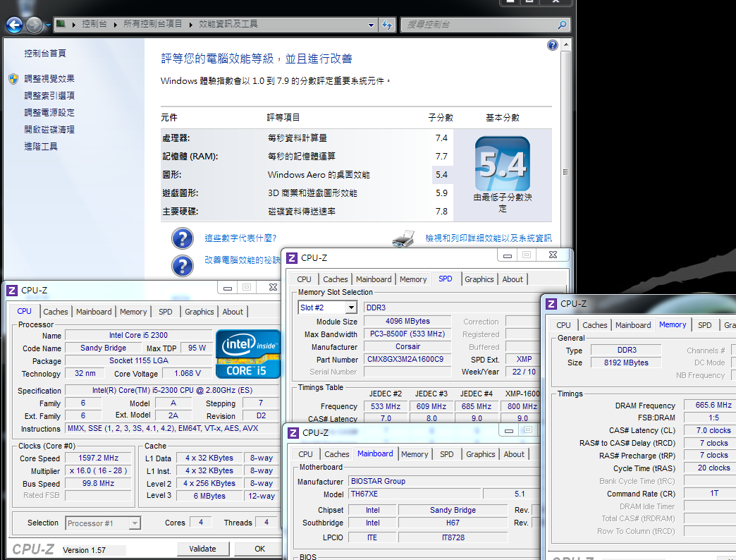Image resolution: width=736 pixels, height=560 pixels.
Task: Select CPU tab in CPU-Z Mainboard window
Action: [305, 454]
